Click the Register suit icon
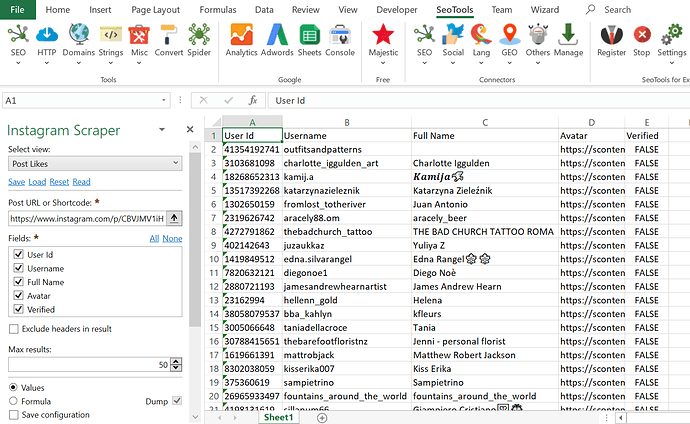 pyautogui.click(x=611, y=35)
